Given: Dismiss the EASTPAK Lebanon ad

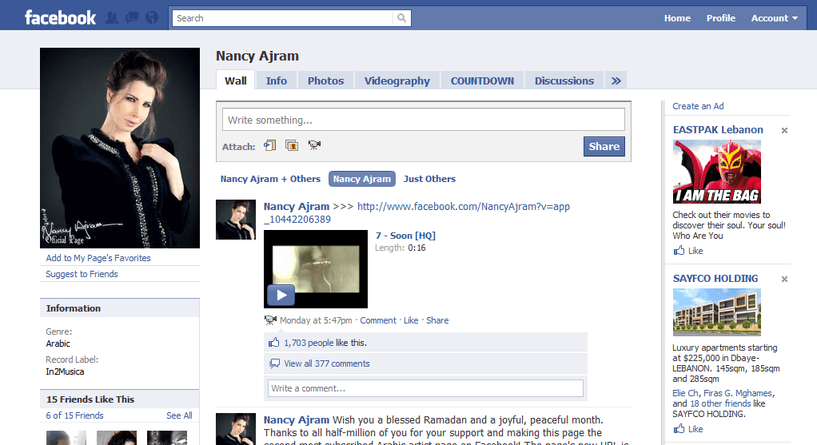Looking at the screenshot, I should [x=784, y=130].
